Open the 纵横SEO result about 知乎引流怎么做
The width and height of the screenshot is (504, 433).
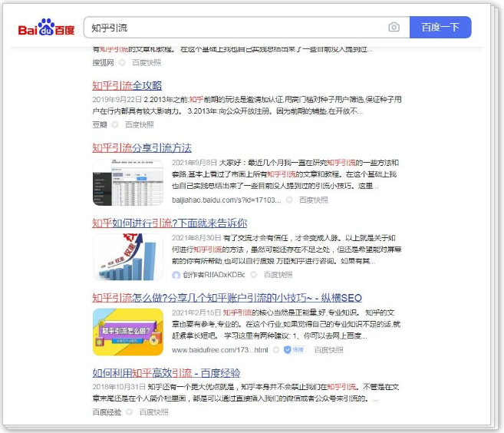(227, 298)
